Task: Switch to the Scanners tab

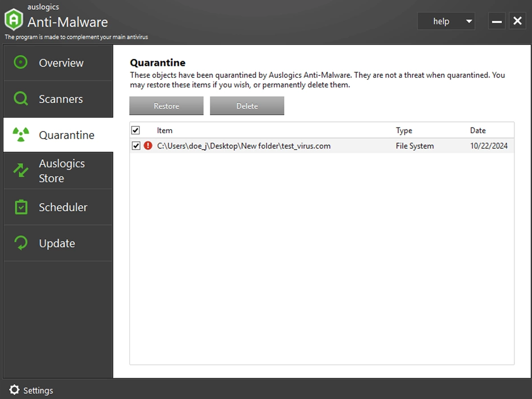Action: pyautogui.click(x=61, y=99)
